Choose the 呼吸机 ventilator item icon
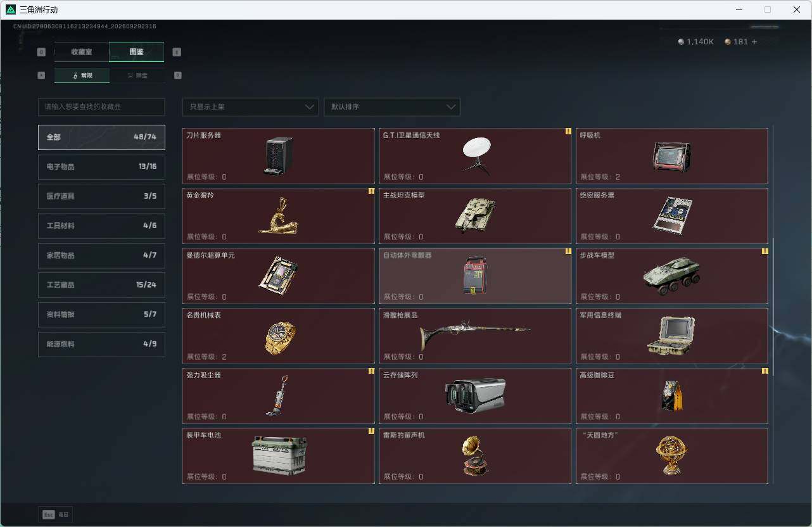812x527 pixels. (671, 156)
